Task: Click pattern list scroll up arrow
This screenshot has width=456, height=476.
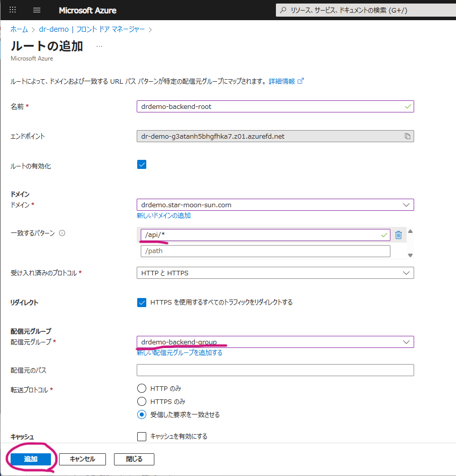Action: [410, 231]
